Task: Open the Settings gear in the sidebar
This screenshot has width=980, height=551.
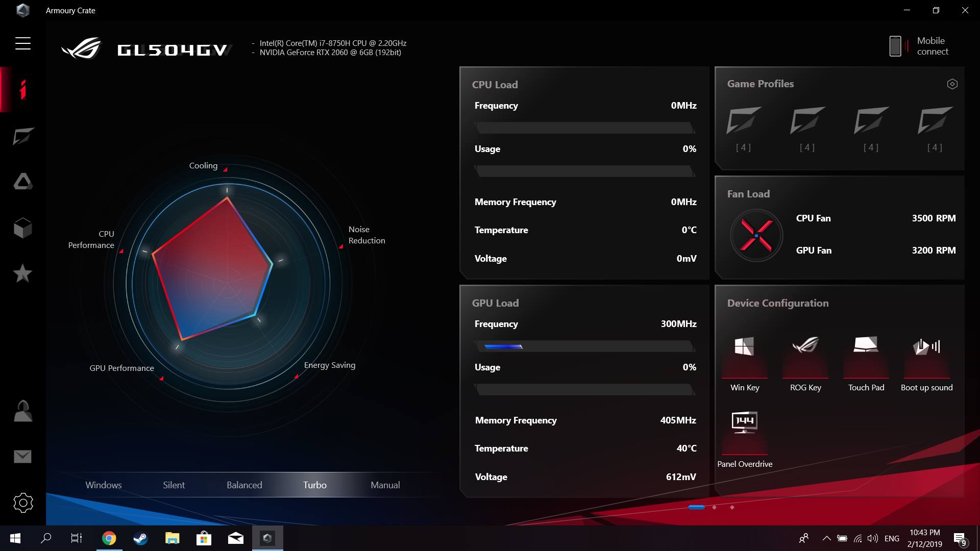Action: coord(23,503)
